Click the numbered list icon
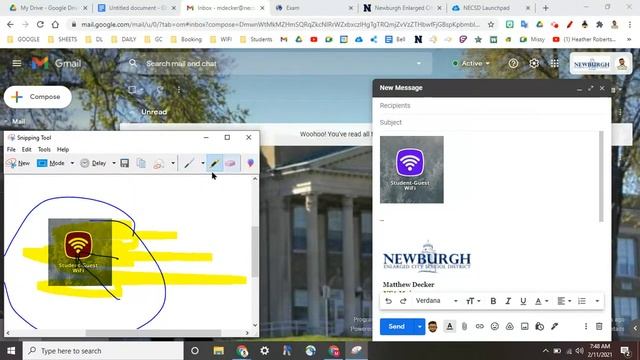 (582, 301)
